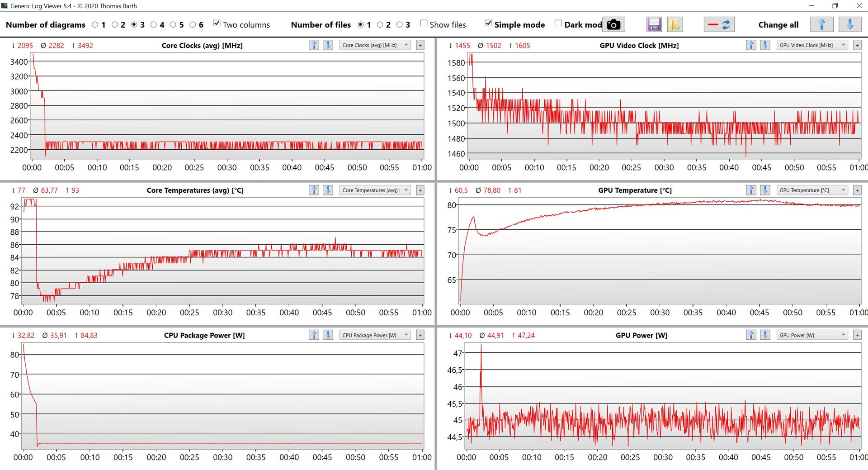The width and height of the screenshot is (868, 470).
Task: Click inside the GPU Power chart plot
Action: pyautogui.click(x=663, y=396)
